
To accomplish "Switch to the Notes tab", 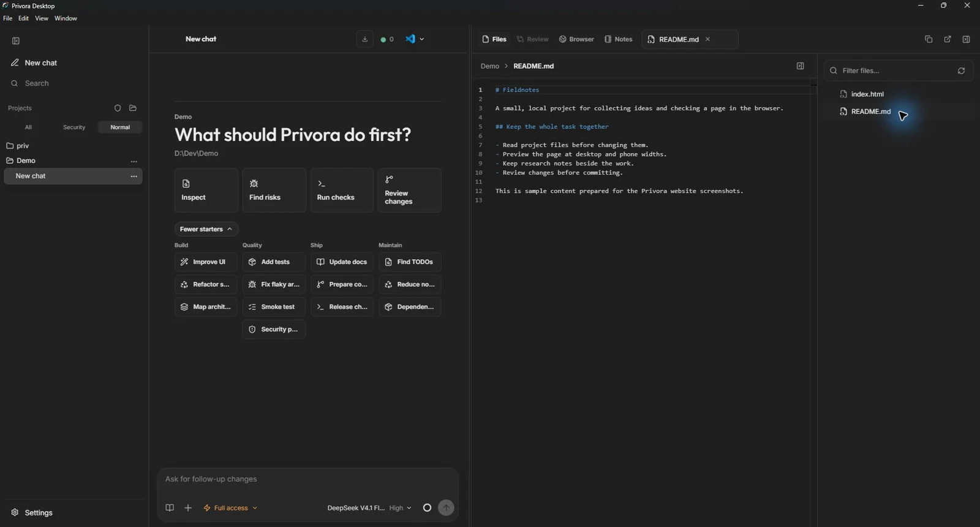I will (x=619, y=39).
